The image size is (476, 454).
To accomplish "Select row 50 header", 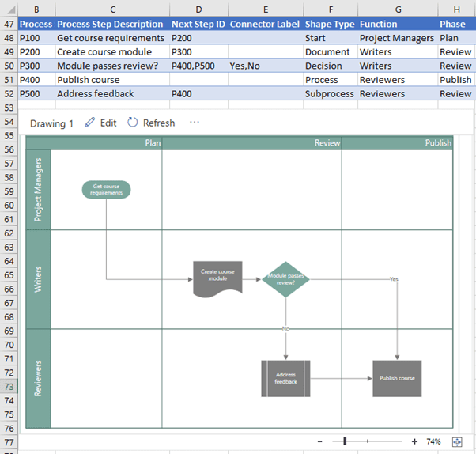I will (x=9, y=66).
